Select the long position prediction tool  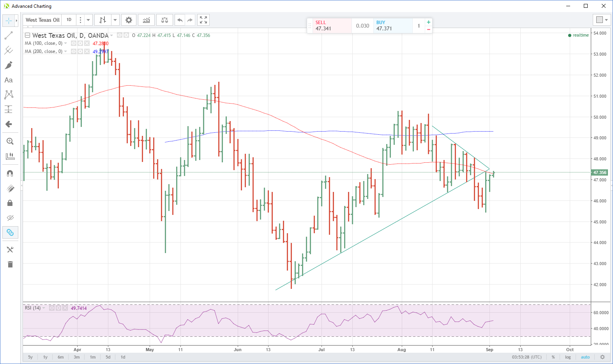coord(9,109)
